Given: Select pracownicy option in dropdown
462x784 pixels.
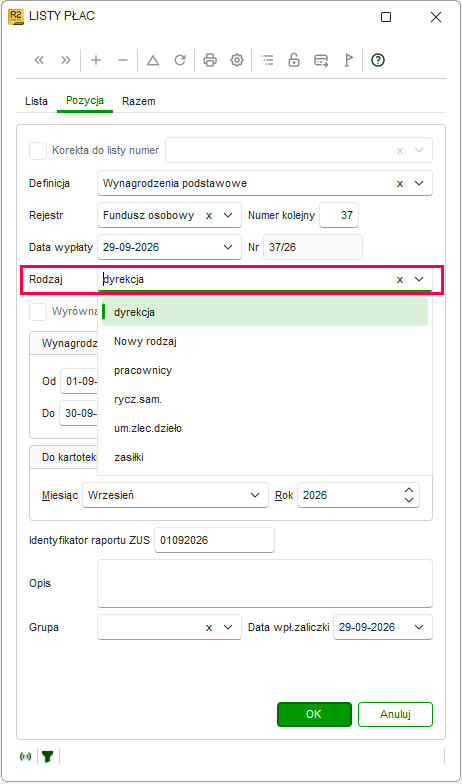Looking at the screenshot, I should (x=265, y=370).
